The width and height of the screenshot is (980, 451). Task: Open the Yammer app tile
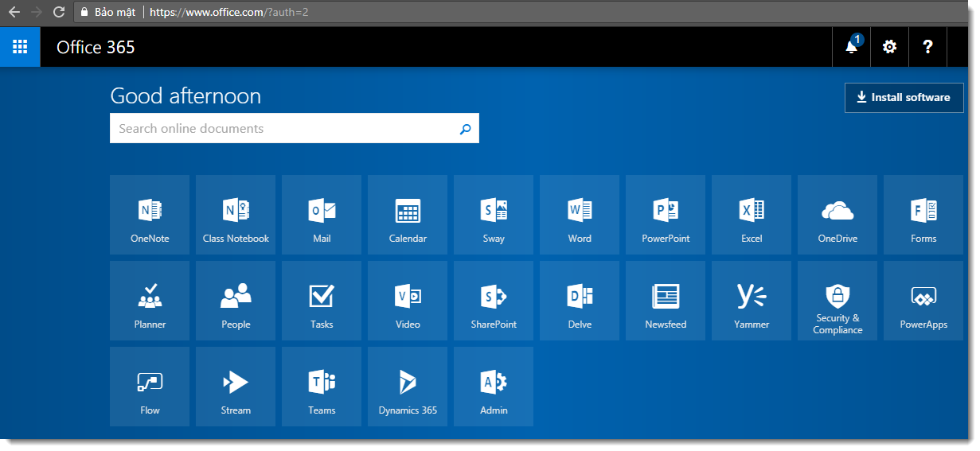click(752, 301)
